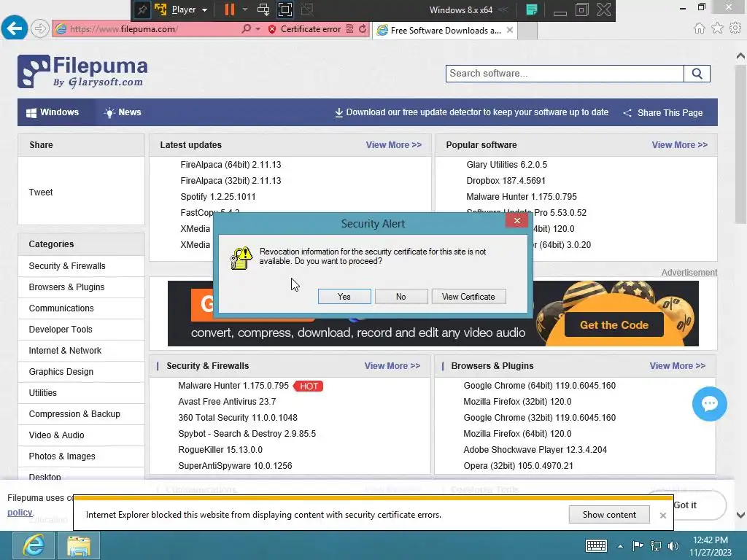Viewport: 747px width, 560px height.
Task: Close the Free Software Downloads tab
Action: click(510, 29)
